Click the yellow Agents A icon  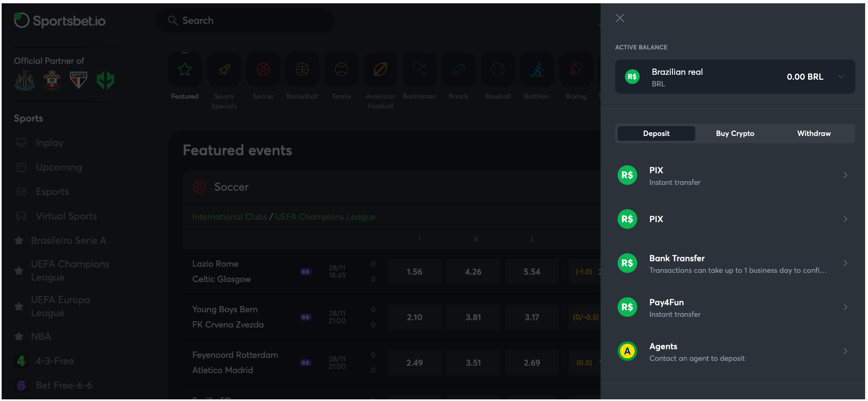pyautogui.click(x=627, y=351)
